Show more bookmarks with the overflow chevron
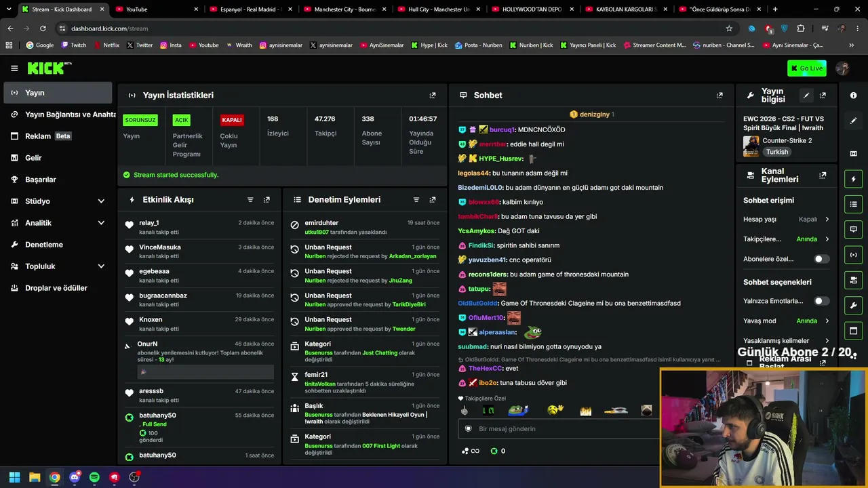Viewport: 868px width, 488px height. point(852,45)
